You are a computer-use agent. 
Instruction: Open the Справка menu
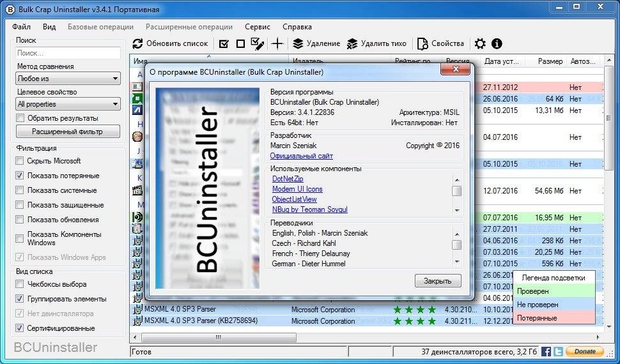pyautogui.click(x=297, y=27)
